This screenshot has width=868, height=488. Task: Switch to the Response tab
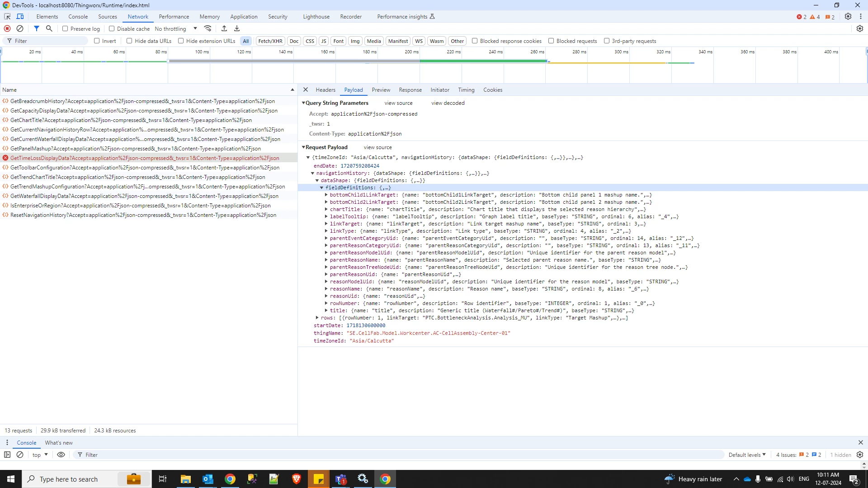(x=410, y=90)
